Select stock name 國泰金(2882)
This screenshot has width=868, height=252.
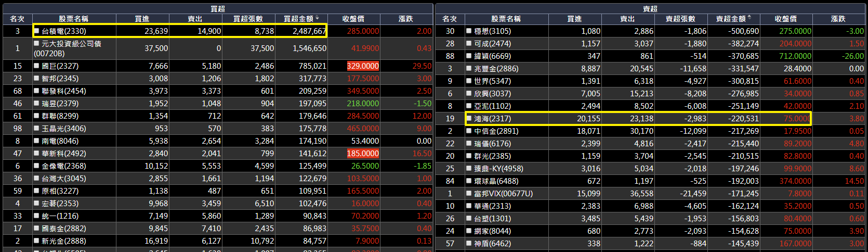(64, 229)
